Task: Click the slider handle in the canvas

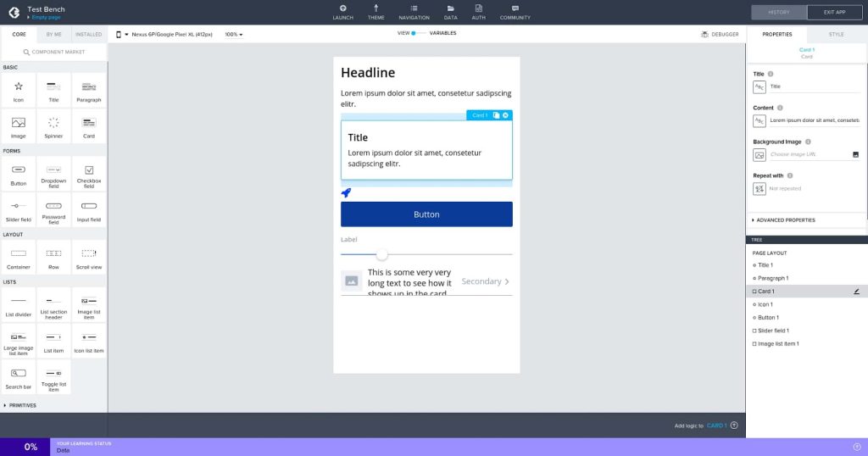Action: click(x=381, y=254)
